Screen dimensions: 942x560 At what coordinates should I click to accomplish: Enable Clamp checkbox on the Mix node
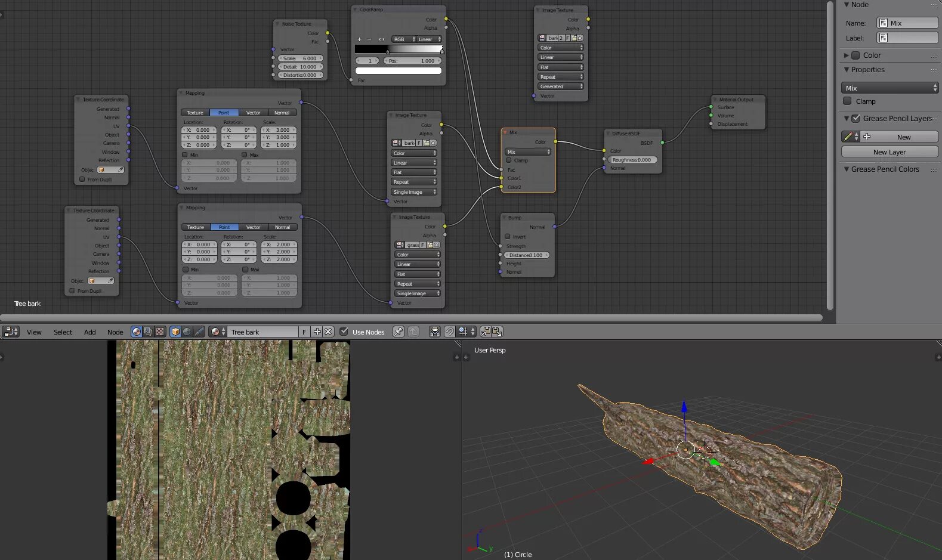509,160
